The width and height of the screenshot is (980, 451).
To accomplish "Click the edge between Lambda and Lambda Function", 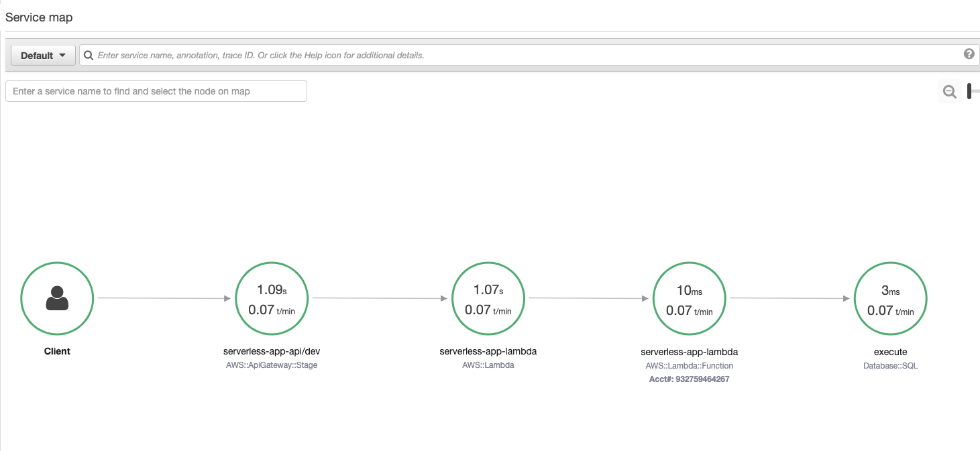I will [589, 299].
